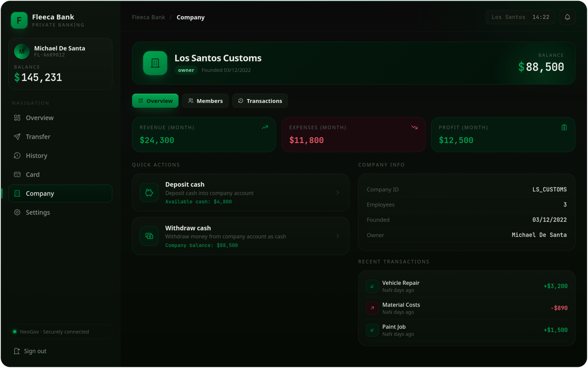The image size is (588, 368).
Task: Click the Vehicle Repair incoming arrow icon
Action: tap(372, 286)
